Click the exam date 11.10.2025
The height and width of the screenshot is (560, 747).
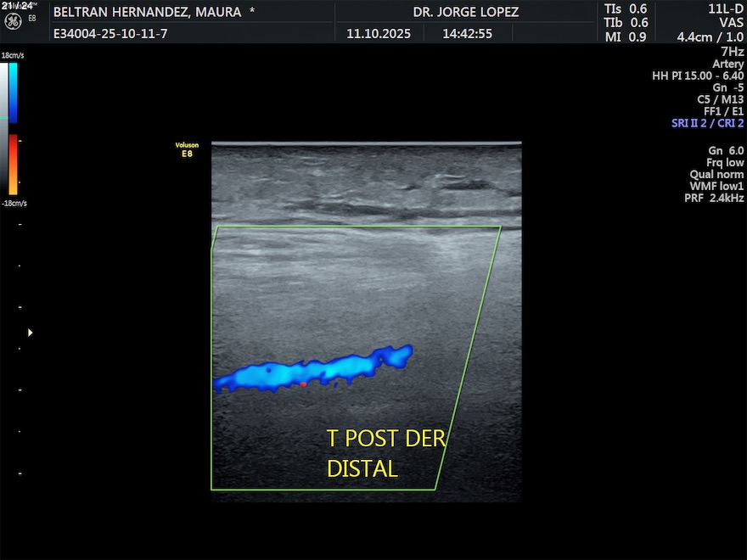point(379,34)
